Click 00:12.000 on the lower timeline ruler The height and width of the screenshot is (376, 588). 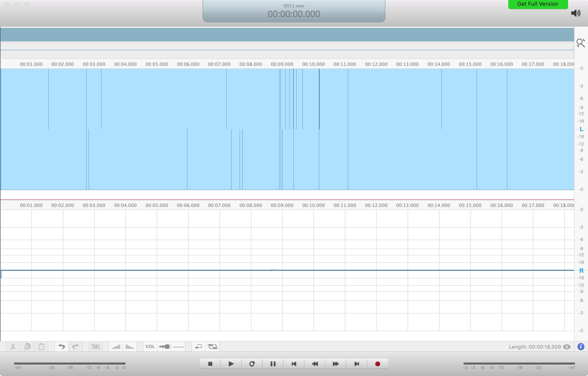click(x=376, y=205)
